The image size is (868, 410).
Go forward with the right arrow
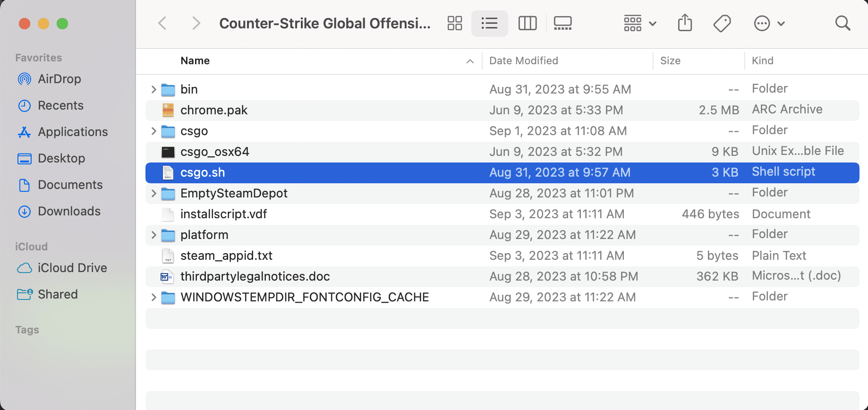(196, 23)
